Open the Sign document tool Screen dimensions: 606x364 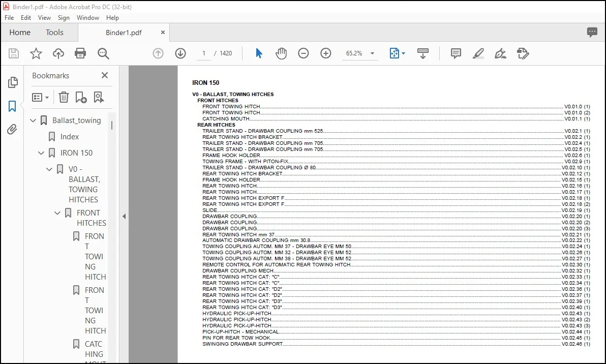tap(500, 53)
